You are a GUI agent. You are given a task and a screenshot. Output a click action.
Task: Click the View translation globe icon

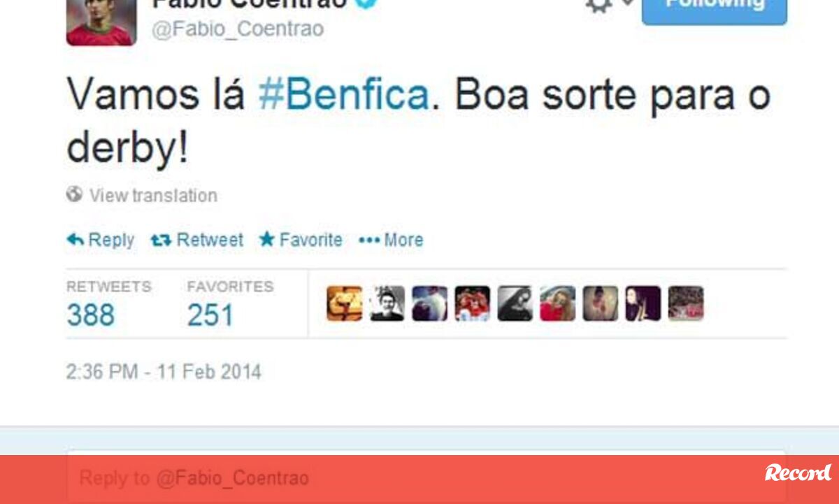coord(74,194)
